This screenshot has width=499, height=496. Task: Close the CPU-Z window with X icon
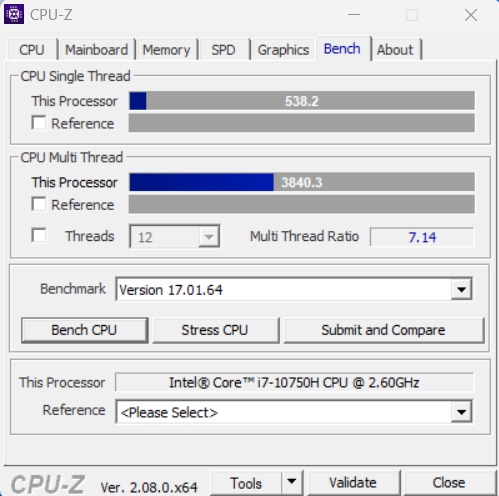(471, 15)
